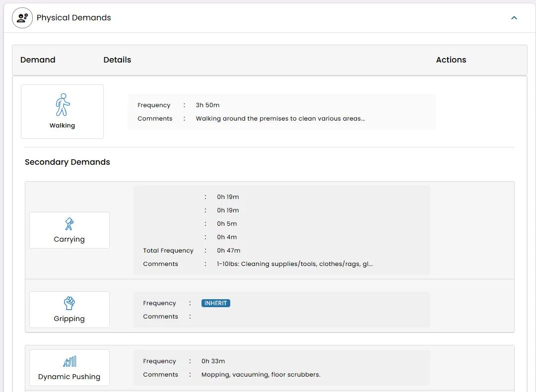Open the truncated Carrying comments text

(x=295, y=264)
